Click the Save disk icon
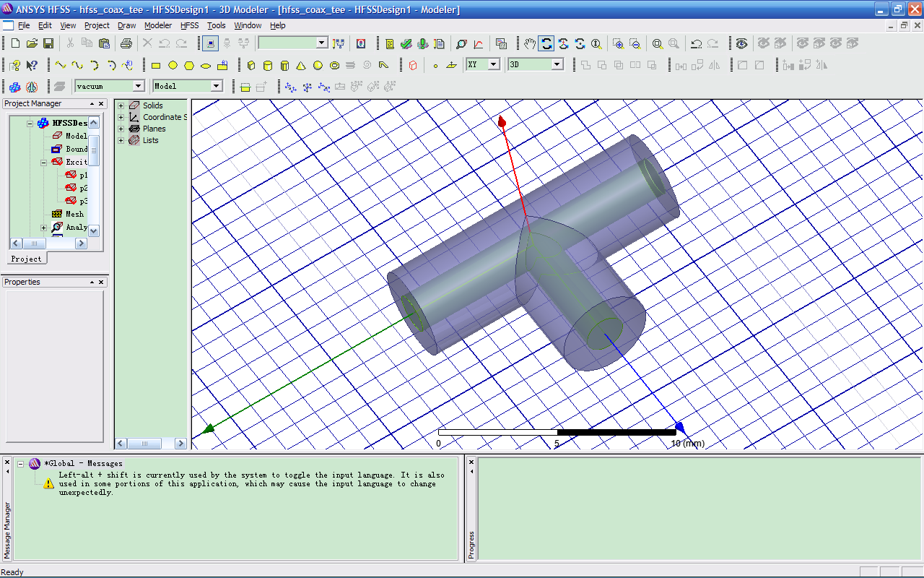 (x=48, y=44)
